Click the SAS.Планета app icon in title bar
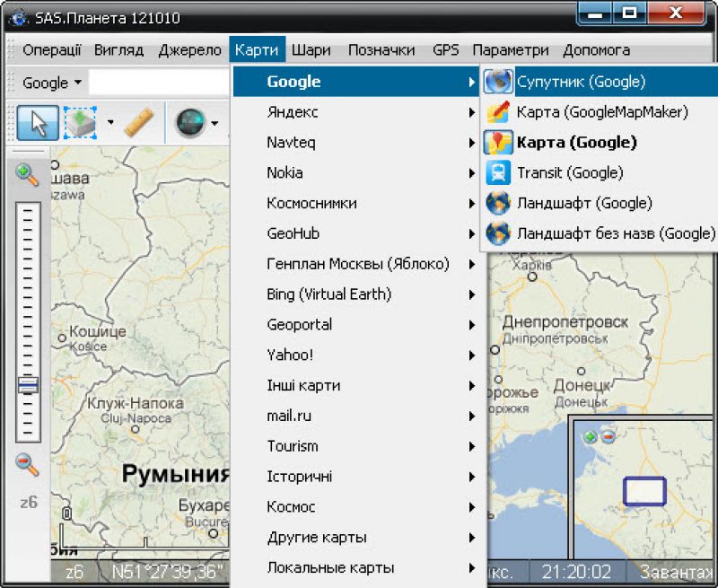 (18, 19)
